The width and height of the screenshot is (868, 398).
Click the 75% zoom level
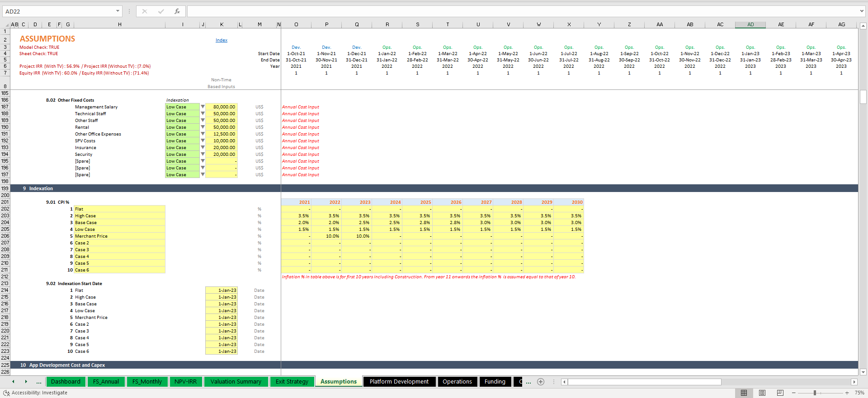[859, 393]
